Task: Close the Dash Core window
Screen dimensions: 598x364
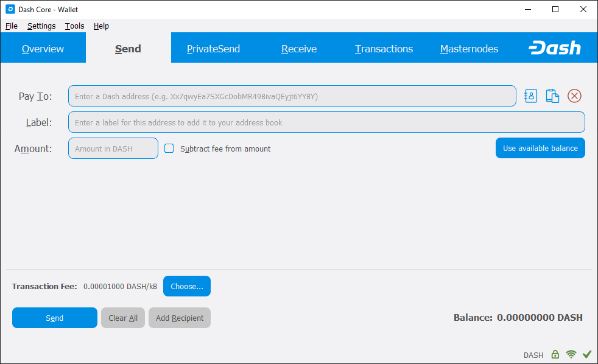Action: tap(583, 9)
